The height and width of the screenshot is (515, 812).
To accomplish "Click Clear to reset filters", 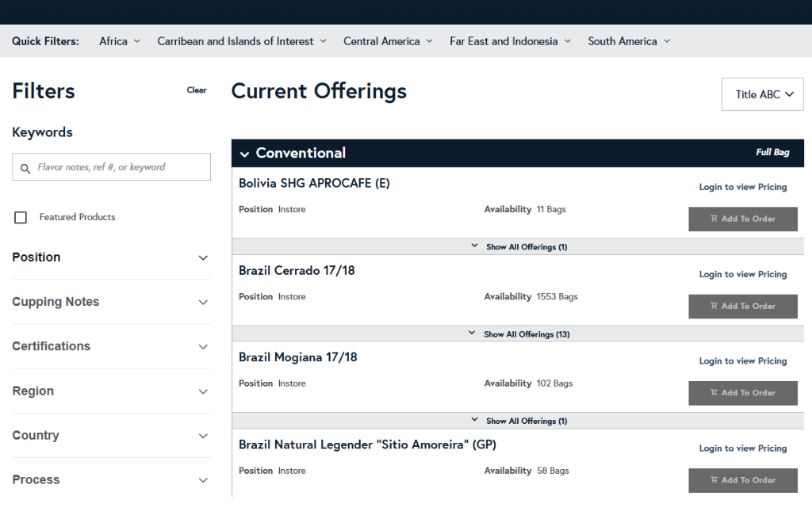I will (x=197, y=90).
